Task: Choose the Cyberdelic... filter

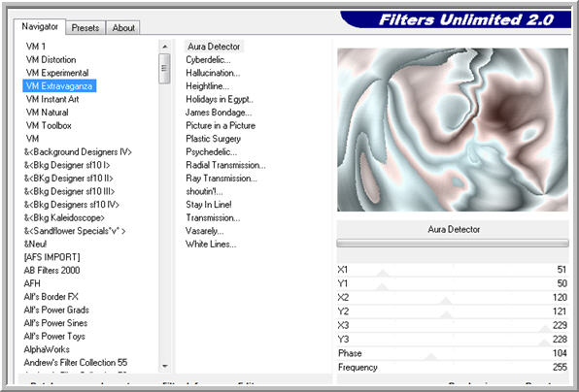Action: (208, 60)
